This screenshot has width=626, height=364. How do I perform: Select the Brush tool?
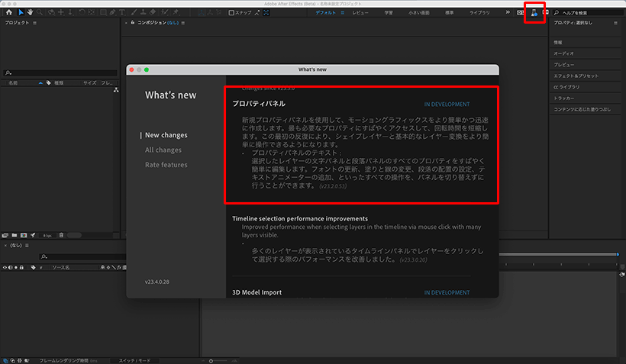click(x=134, y=12)
